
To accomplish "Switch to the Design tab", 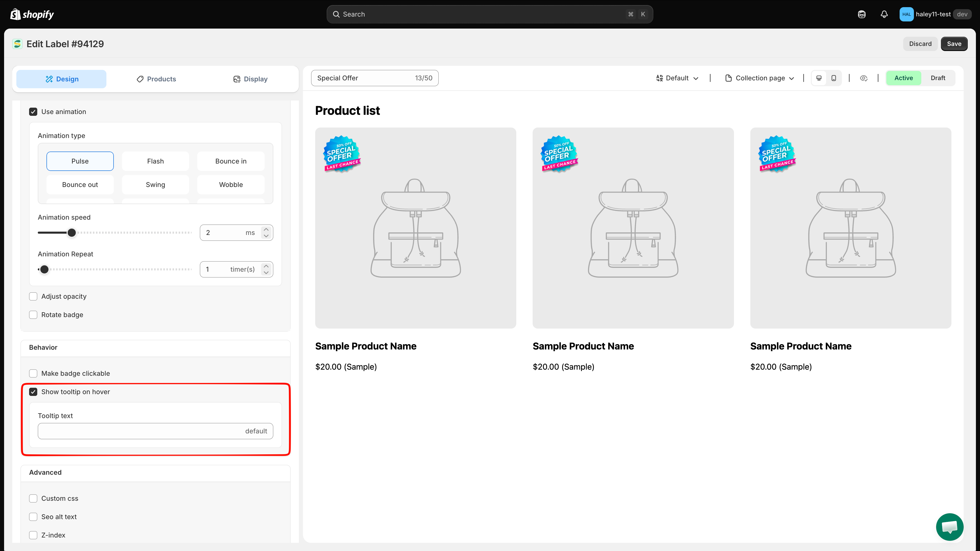I will 61,79.
